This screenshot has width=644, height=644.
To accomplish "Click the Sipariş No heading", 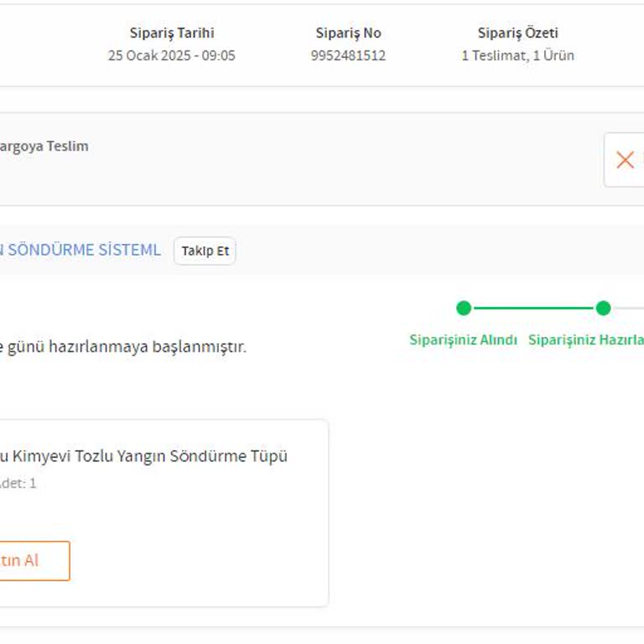I will click(x=348, y=33).
